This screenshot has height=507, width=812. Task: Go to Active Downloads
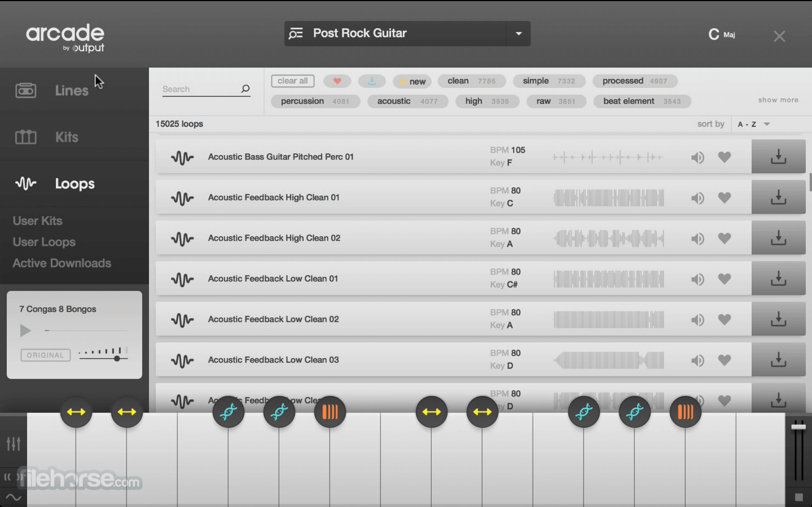[x=62, y=263]
